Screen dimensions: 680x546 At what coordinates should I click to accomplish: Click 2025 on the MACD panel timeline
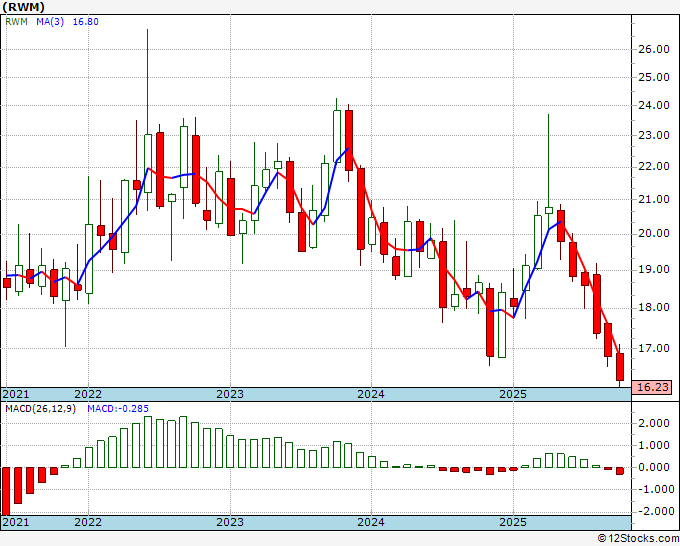point(513,522)
